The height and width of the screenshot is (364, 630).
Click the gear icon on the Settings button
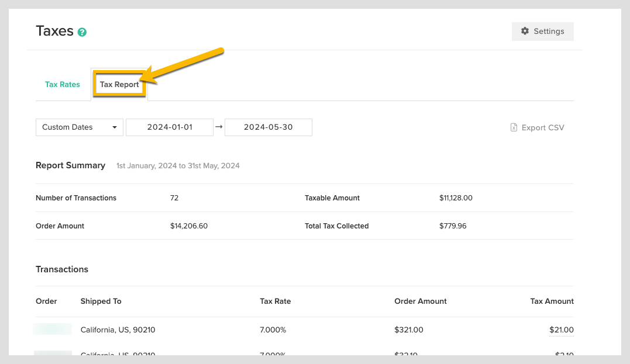526,31
